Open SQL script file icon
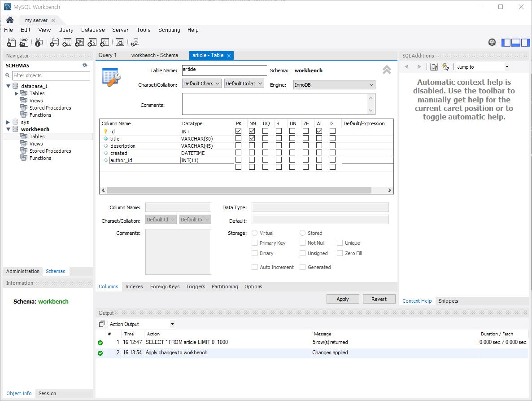 coord(24,43)
